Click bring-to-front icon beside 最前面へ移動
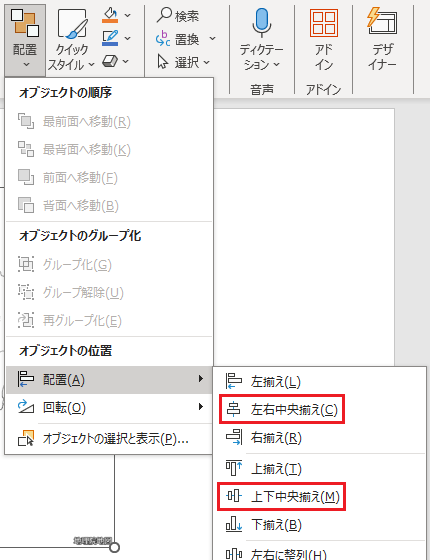 pyautogui.click(x=26, y=121)
